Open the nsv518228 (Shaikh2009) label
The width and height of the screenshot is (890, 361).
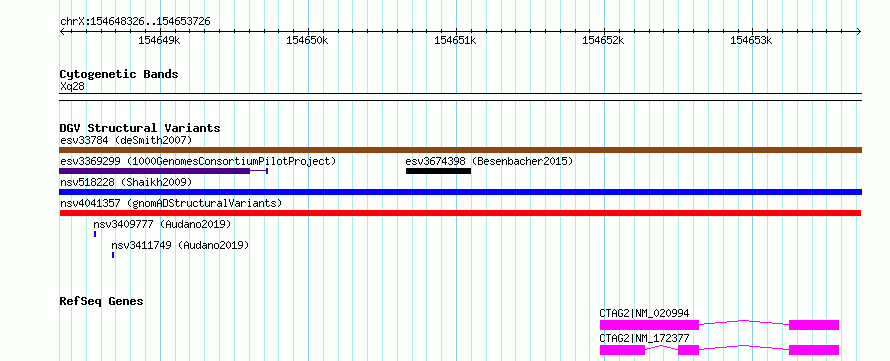[x=126, y=182]
